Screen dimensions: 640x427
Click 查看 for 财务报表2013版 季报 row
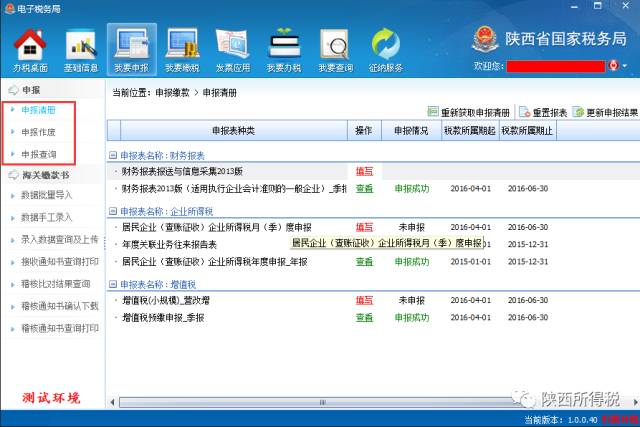(364, 189)
